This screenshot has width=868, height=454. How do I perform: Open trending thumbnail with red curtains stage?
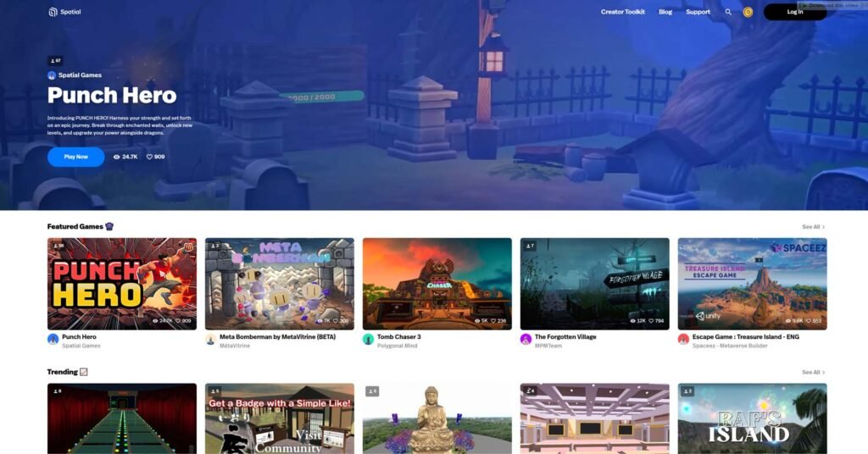click(122, 418)
